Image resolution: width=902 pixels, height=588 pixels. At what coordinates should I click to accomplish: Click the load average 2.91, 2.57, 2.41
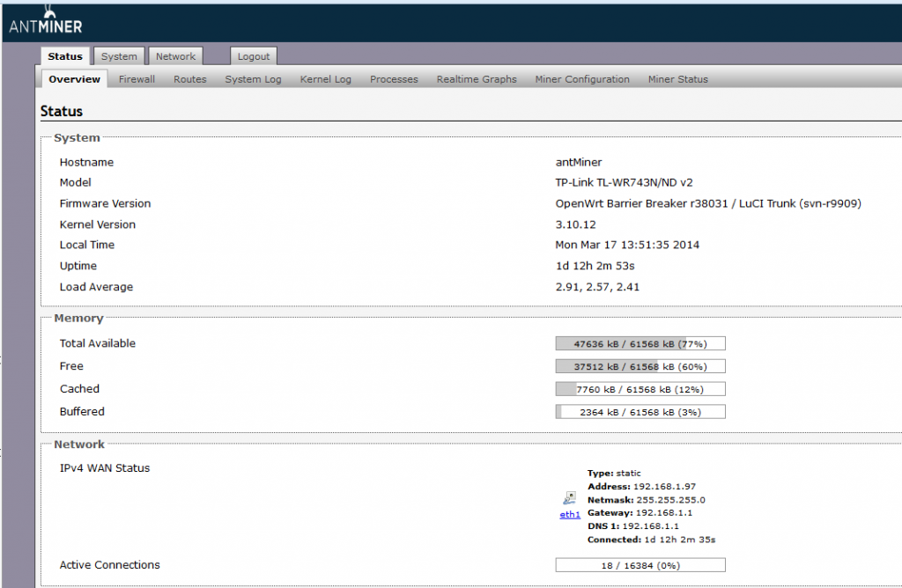[597, 287]
